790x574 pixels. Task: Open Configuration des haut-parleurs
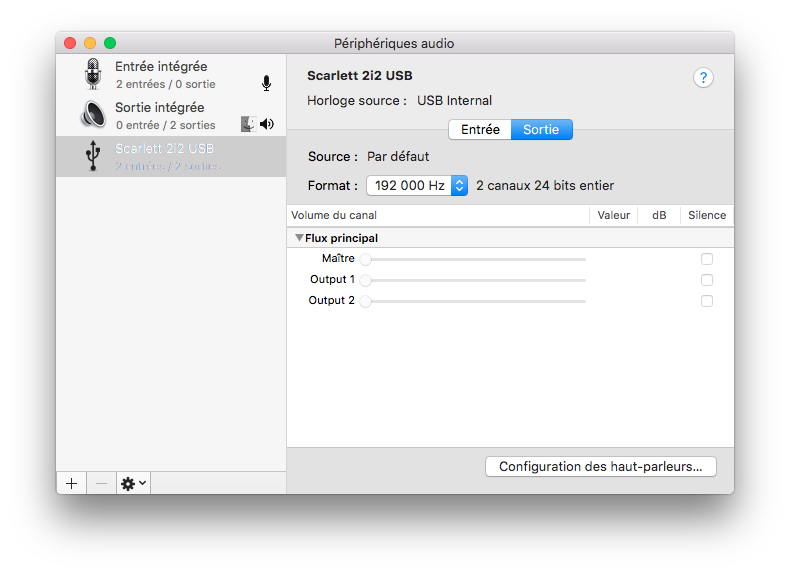pos(601,467)
